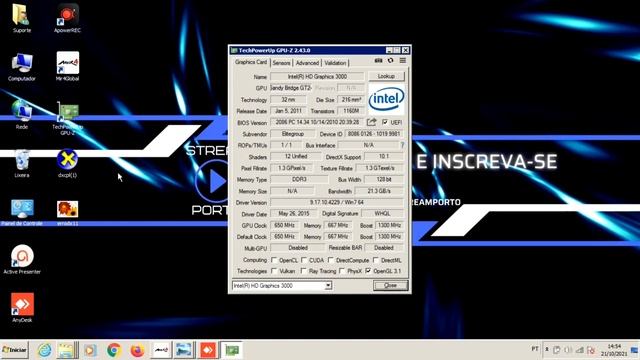Toggle the CUDA checkbox
This screenshot has width=640, height=360.
[x=304, y=260]
